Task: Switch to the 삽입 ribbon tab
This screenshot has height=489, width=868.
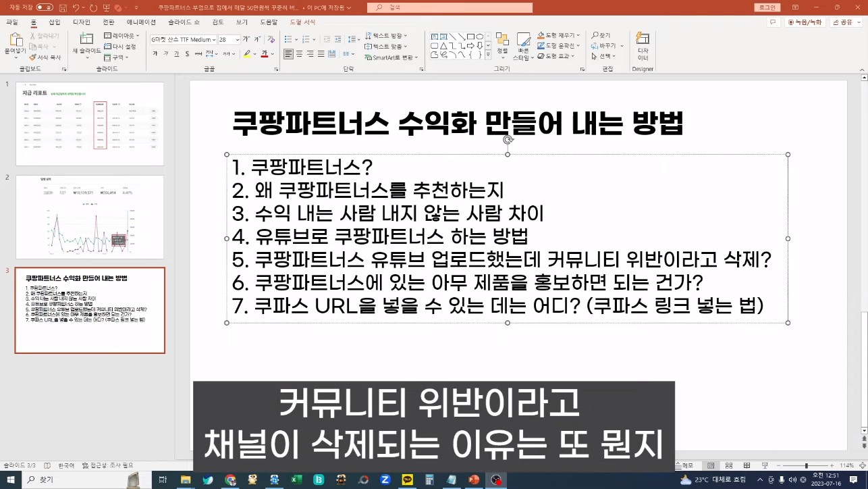Action: (x=55, y=22)
